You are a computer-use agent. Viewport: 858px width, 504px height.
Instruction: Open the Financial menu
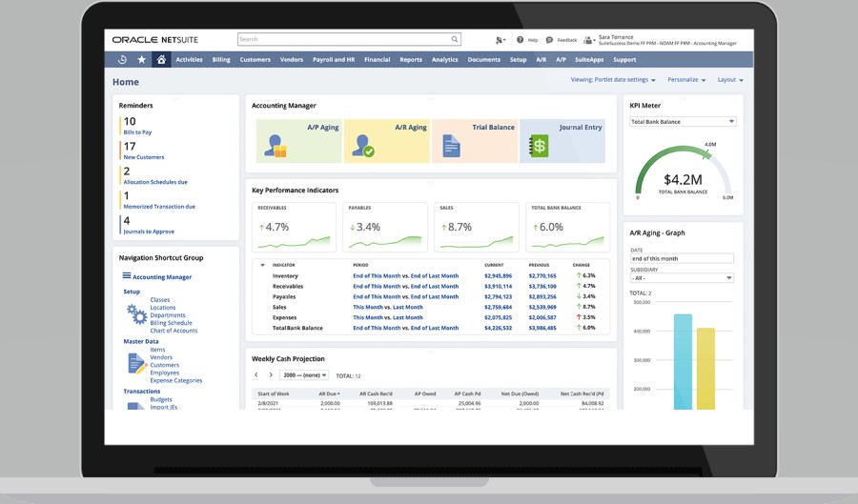point(377,59)
